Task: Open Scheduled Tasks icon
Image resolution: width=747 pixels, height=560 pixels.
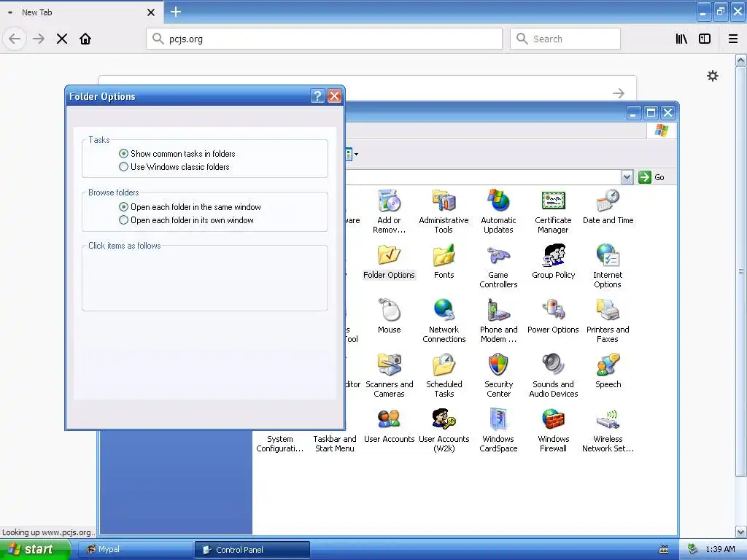Action: pos(444,376)
